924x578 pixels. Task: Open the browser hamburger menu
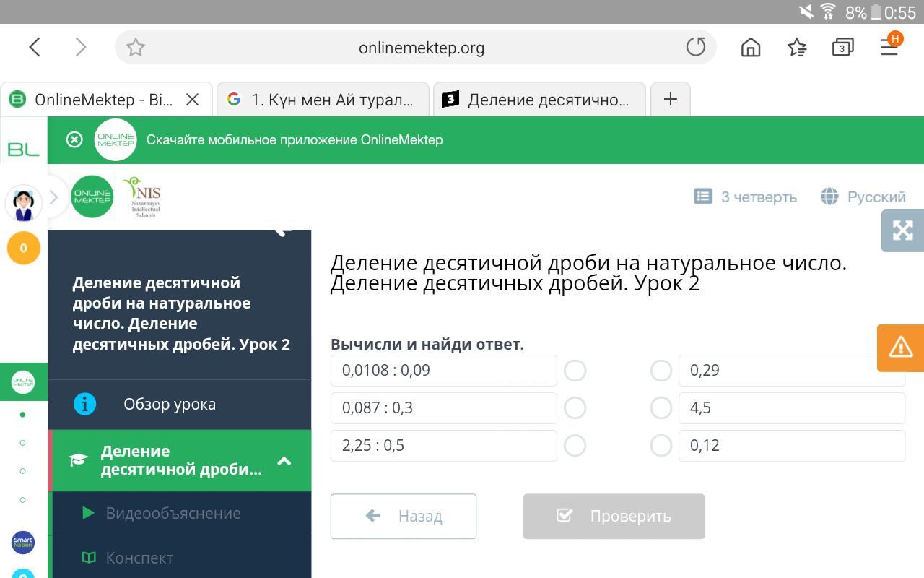tap(889, 48)
